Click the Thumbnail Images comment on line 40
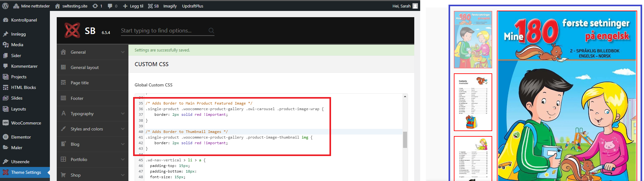The image size is (644, 181). pyautogui.click(x=187, y=132)
